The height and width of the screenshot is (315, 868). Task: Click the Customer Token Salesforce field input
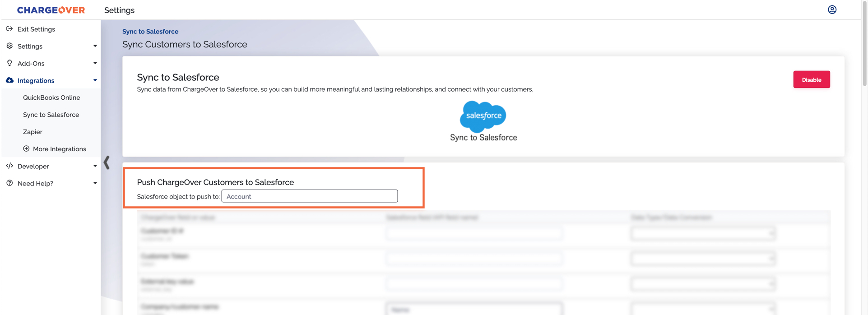coord(474,259)
